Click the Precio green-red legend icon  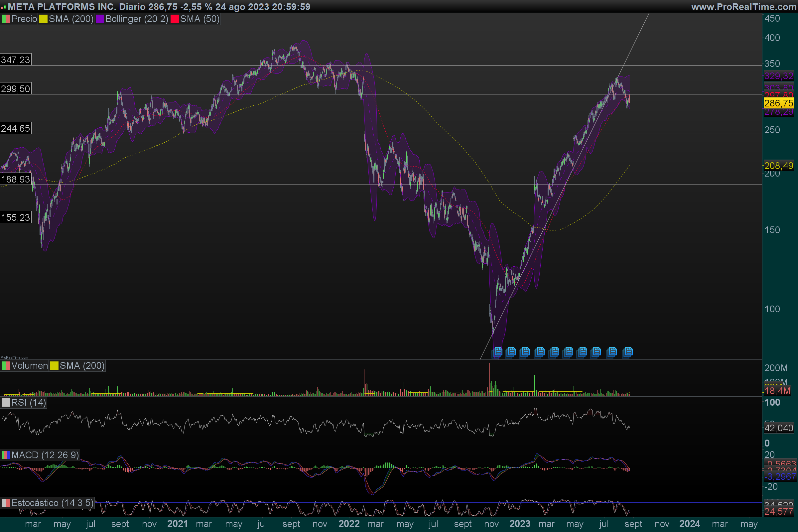click(6, 19)
